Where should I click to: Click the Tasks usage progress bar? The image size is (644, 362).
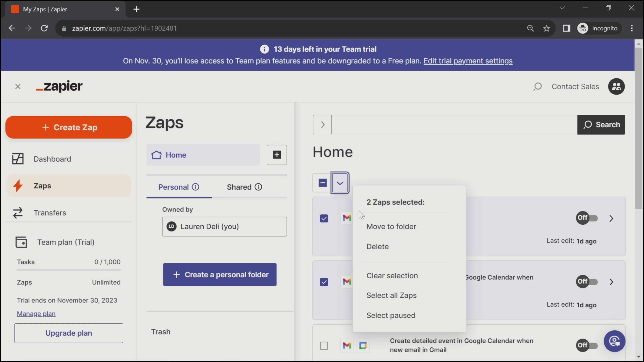[x=68, y=270]
